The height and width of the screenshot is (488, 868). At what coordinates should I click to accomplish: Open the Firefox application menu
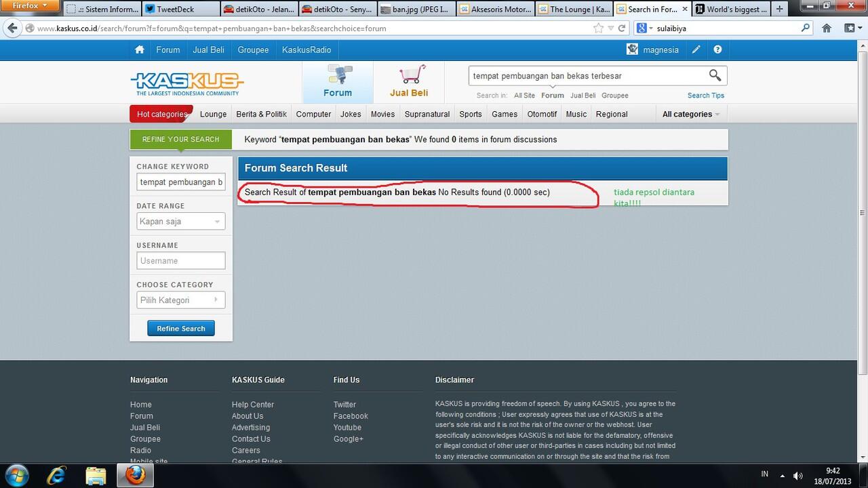pyautogui.click(x=31, y=5)
